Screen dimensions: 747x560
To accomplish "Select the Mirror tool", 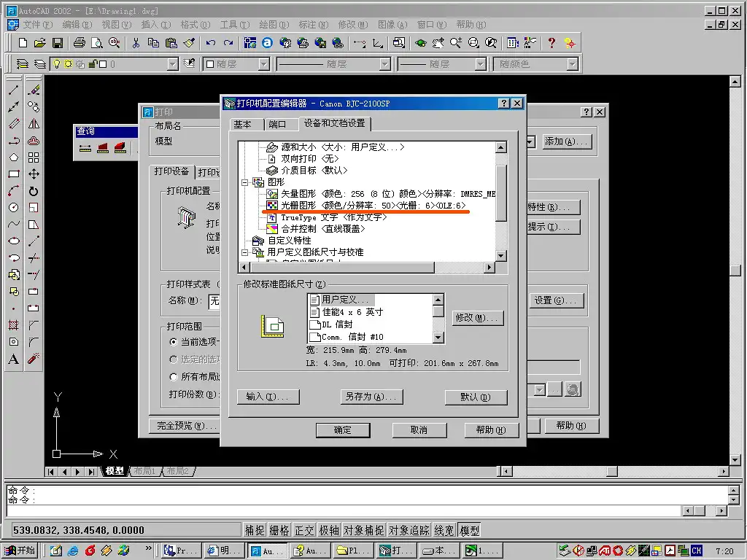I will pyautogui.click(x=34, y=124).
